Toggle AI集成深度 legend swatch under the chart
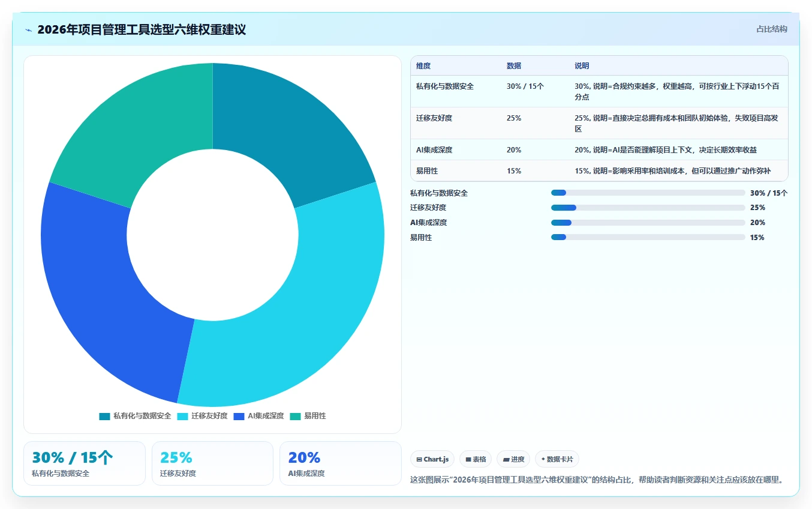Image resolution: width=812 pixels, height=509 pixels. [239, 416]
